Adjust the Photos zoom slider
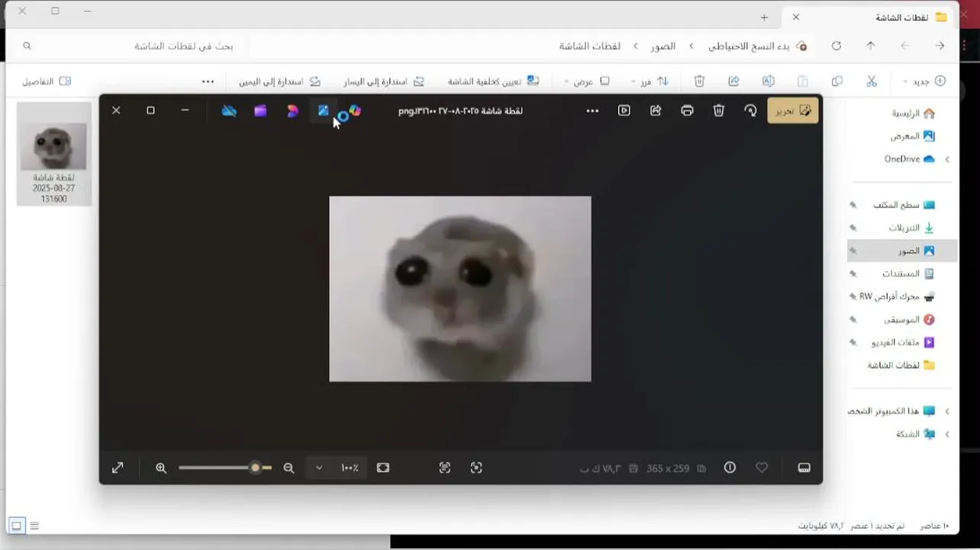The image size is (980, 550). coord(225,467)
